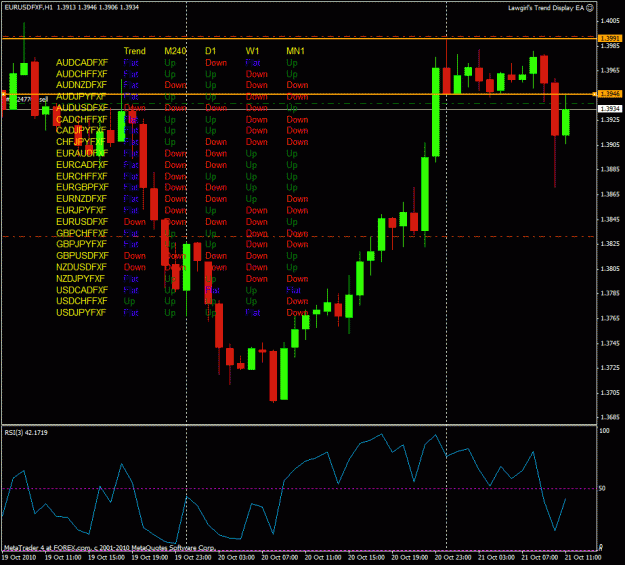Click the 1.4005 price scale label
This screenshot has width=625, height=565.
(x=610, y=21)
